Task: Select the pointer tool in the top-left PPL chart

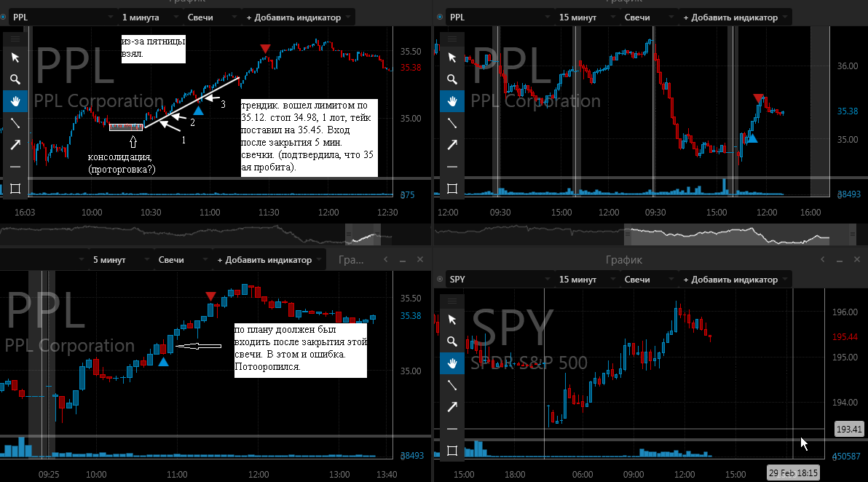Action: click(15, 58)
